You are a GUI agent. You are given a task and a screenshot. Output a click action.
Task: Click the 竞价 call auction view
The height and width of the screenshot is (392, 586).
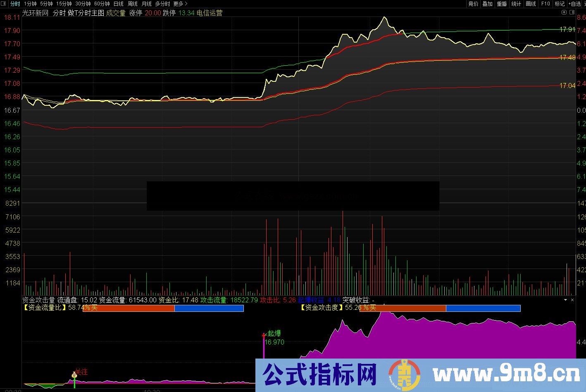click(x=473, y=4)
